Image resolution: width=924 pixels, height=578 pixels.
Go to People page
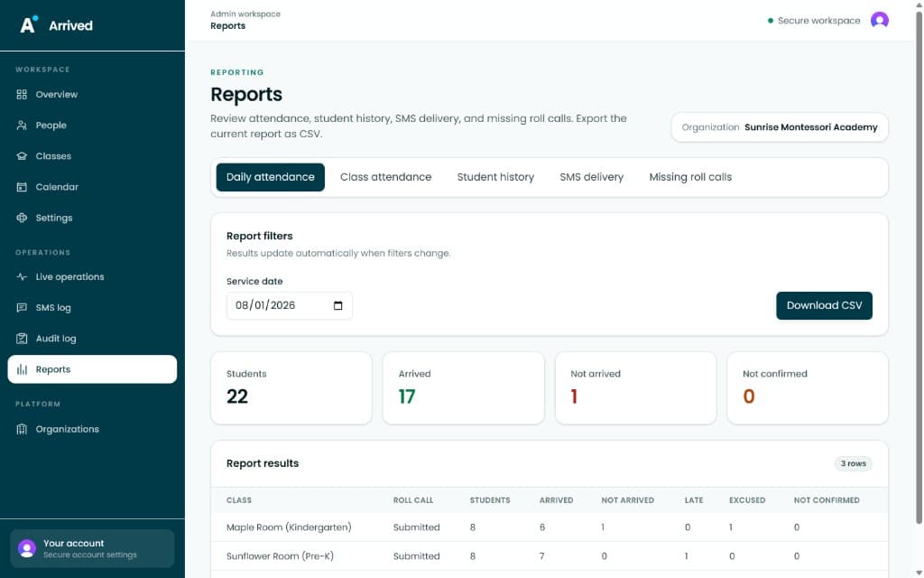pyautogui.click(x=92, y=125)
